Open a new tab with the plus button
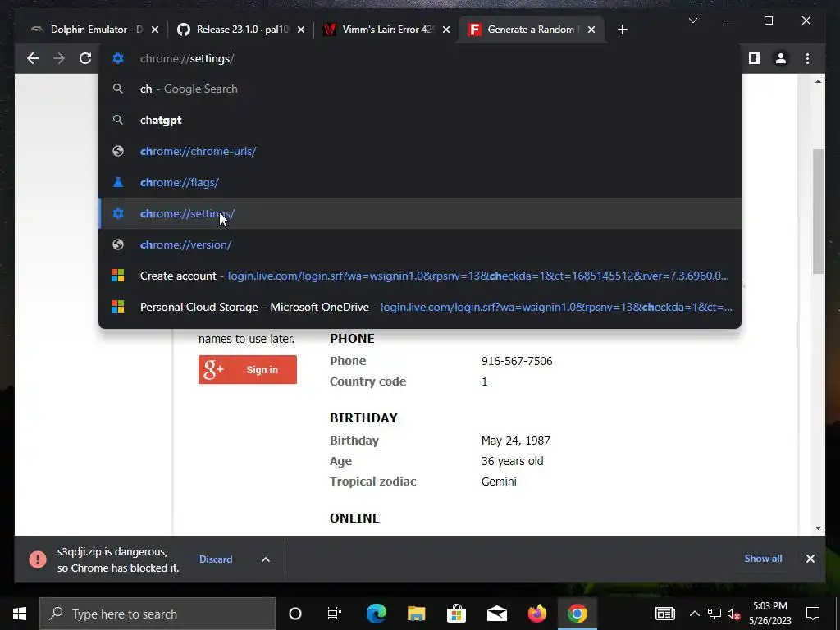The image size is (840, 630). click(622, 30)
